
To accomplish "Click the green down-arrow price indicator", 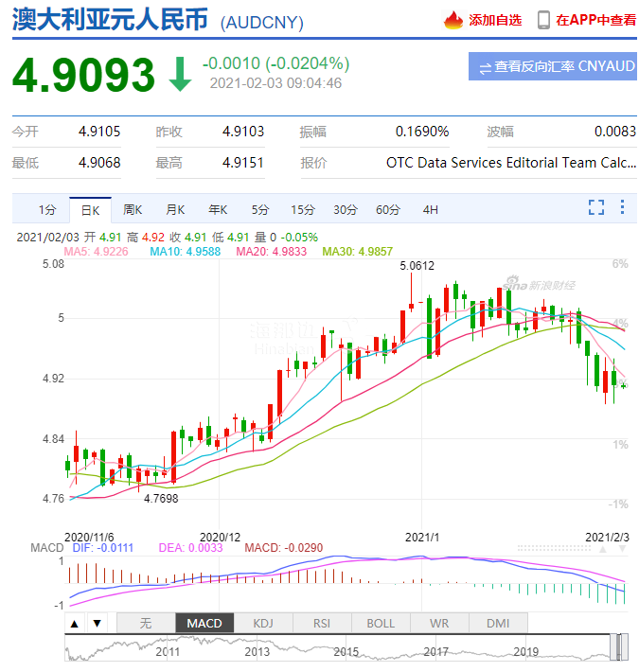I will (179, 76).
